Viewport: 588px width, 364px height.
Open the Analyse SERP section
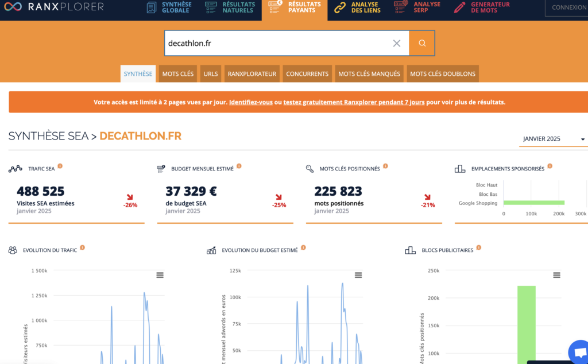pos(417,7)
